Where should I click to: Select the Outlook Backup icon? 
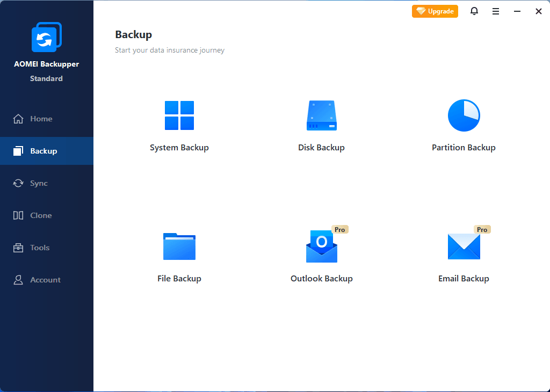coord(321,247)
